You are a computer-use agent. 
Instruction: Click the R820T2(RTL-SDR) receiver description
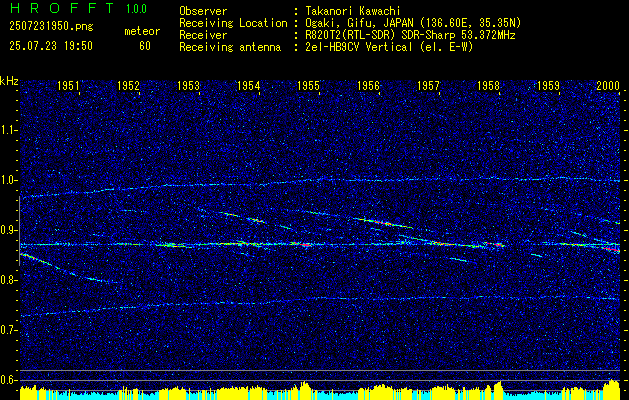[410, 35]
